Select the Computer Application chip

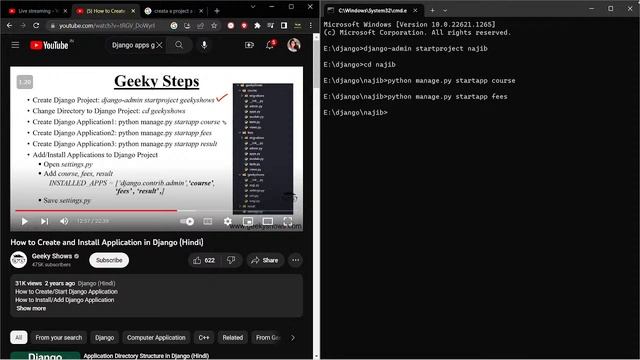pos(156,338)
